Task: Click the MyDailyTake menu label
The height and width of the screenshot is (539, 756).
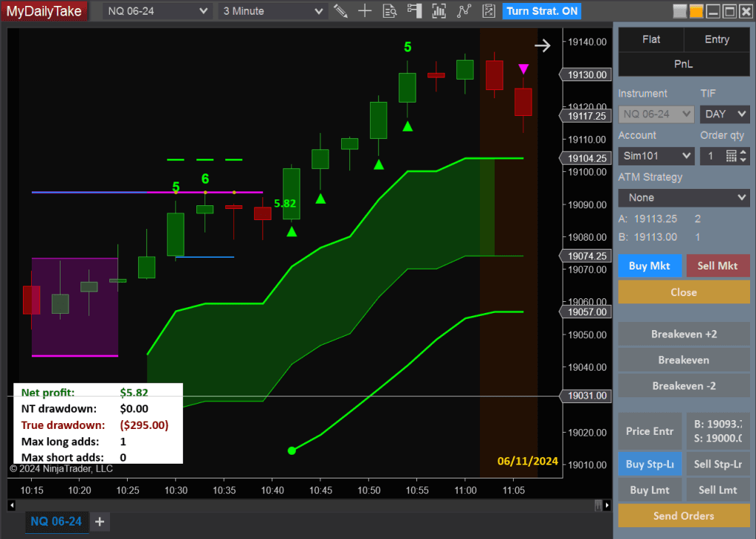Action: coord(44,11)
